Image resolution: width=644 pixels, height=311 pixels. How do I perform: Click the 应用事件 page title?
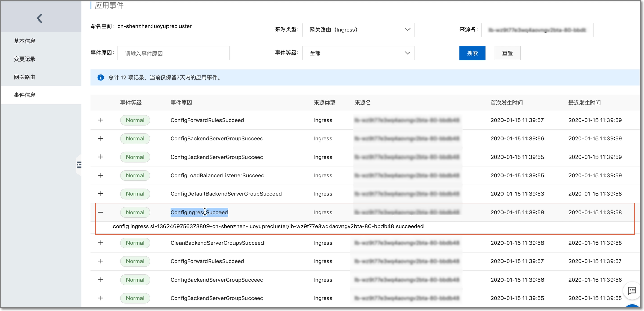(x=109, y=5)
